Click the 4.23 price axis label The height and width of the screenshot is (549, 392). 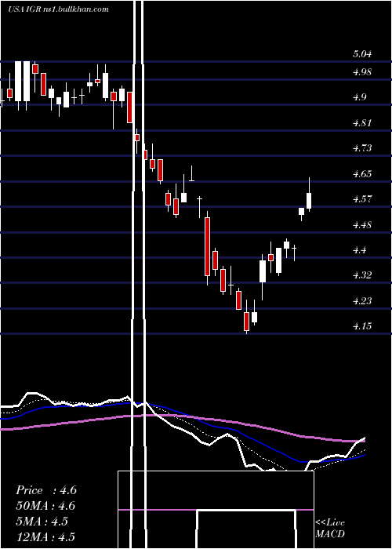362,301
